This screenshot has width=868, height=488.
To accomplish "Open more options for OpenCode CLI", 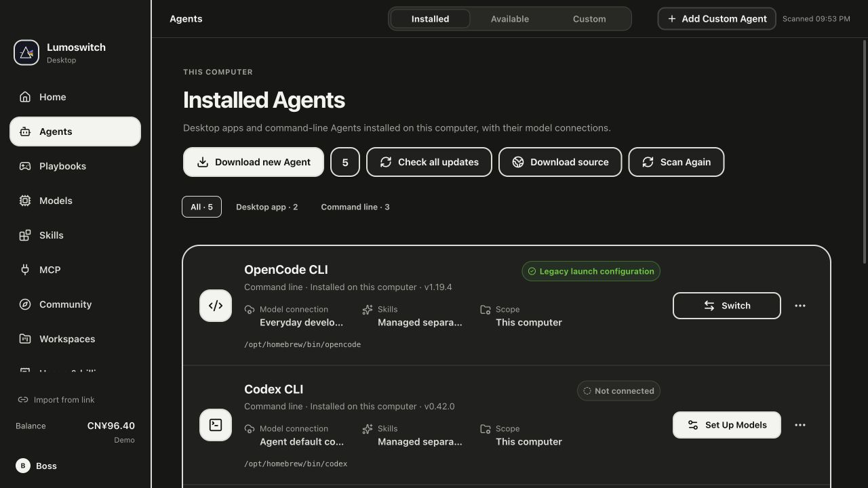I will 800,306.
